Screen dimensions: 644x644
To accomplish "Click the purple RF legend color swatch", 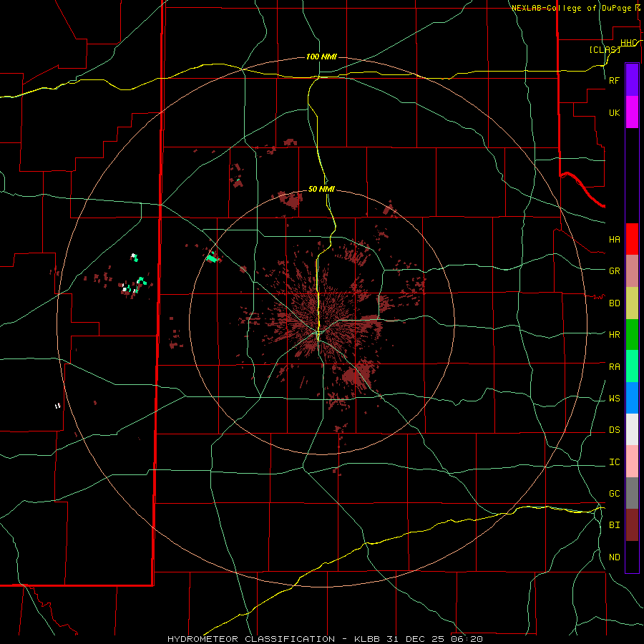I will tap(632, 80).
